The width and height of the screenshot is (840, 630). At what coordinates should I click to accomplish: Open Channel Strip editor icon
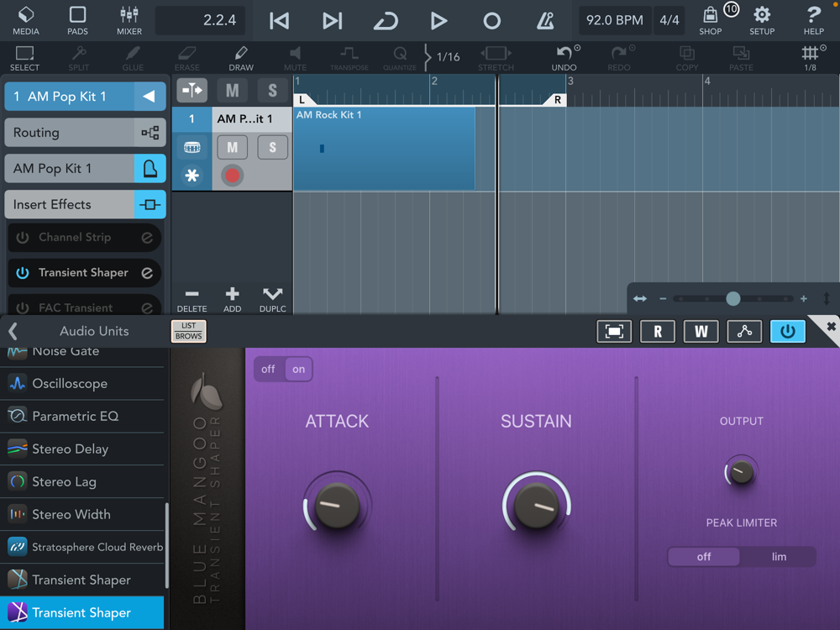click(147, 238)
